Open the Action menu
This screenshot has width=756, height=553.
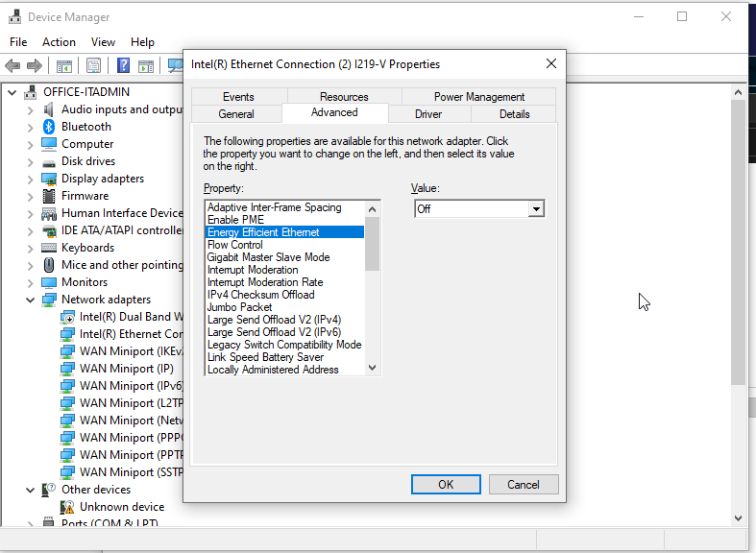[59, 42]
